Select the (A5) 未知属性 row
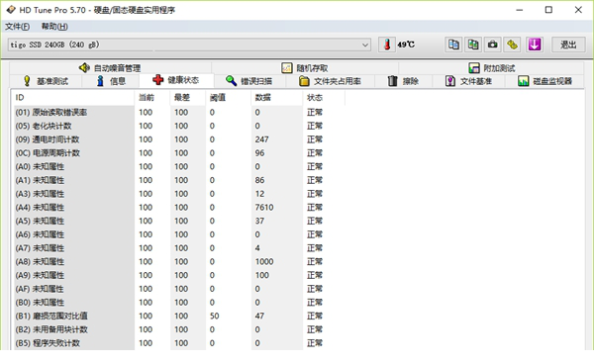594x364 pixels. pos(178,221)
